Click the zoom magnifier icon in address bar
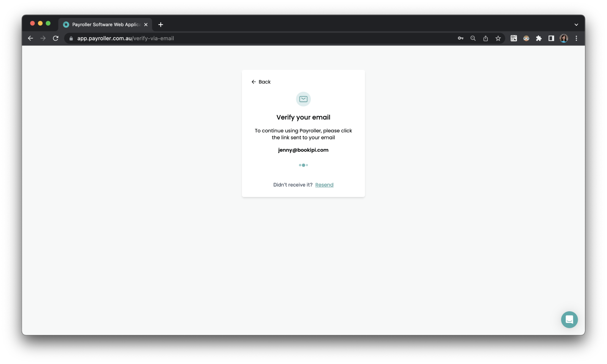Viewport: 607px width, 364px height. (473, 38)
